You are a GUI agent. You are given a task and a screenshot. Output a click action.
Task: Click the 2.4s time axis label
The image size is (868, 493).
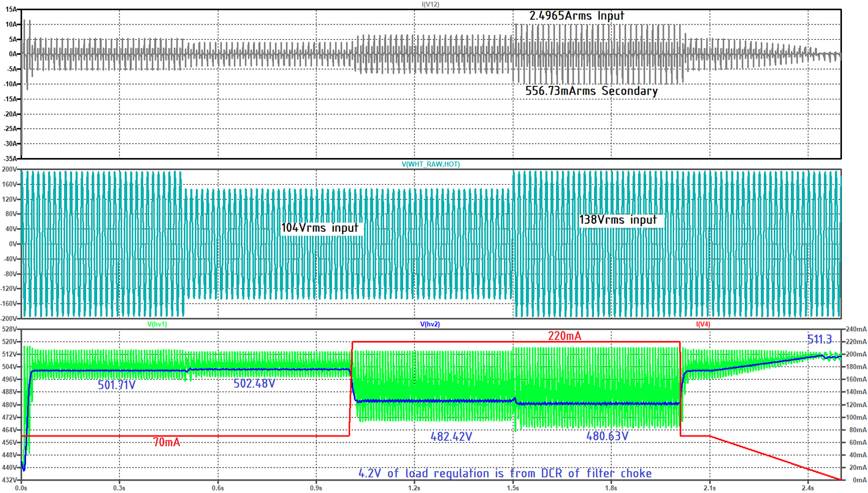(x=808, y=488)
